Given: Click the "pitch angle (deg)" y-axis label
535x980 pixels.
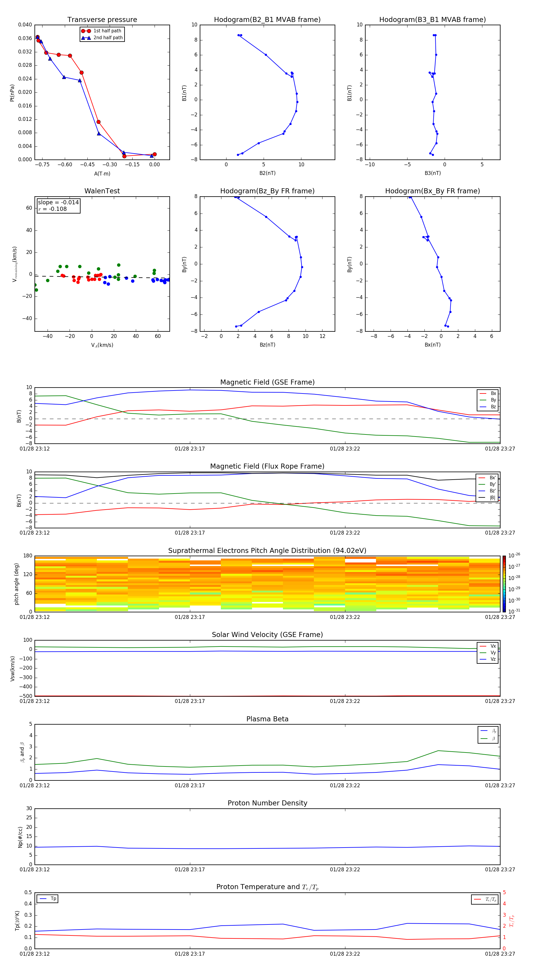Looking at the screenshot, I should click(16, 584).
